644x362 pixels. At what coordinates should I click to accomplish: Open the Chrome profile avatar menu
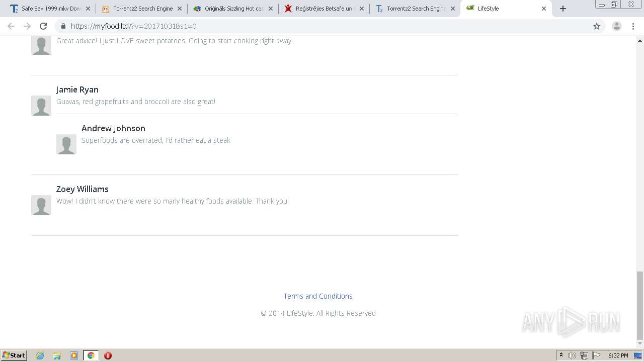[x=617, y=26]
